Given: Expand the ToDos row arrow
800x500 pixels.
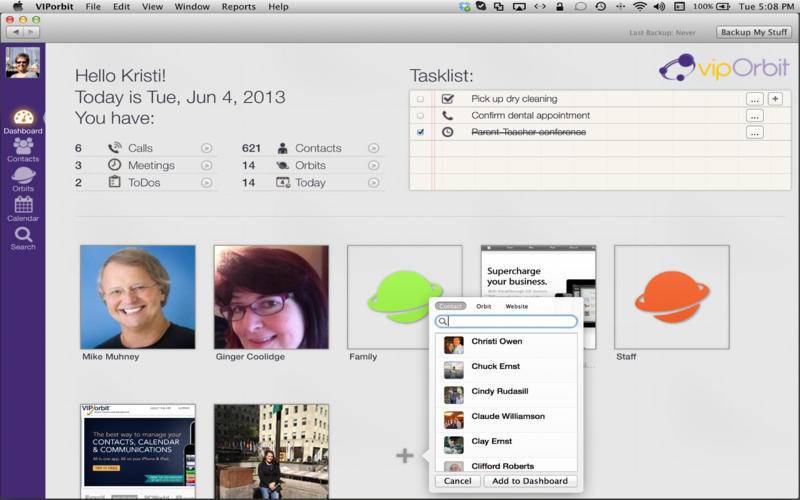Looking at the screenshot, I should click(x=206, y=182).
